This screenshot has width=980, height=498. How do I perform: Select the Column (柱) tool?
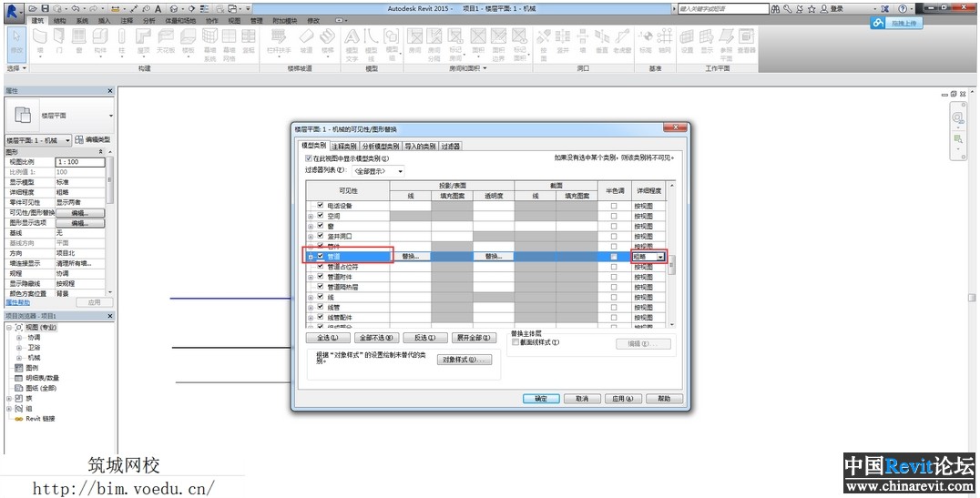[x=121, y=43]
